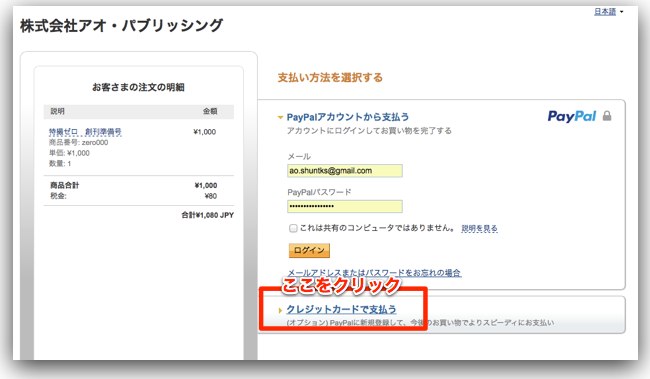This screenshot has height=379, width=650.
Task: Click the 説明 column header
Action: click(58, 111)
